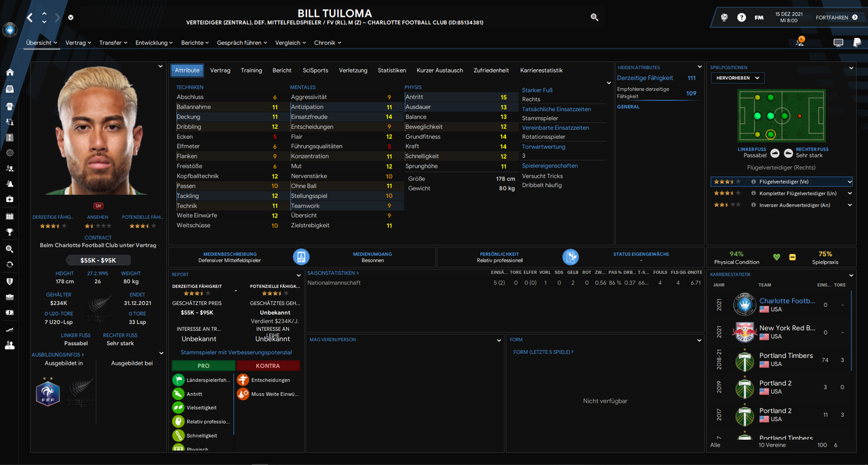Open the Chronik dropdown menu
This screenshot has height=465, width=868.
click(328, 43)
